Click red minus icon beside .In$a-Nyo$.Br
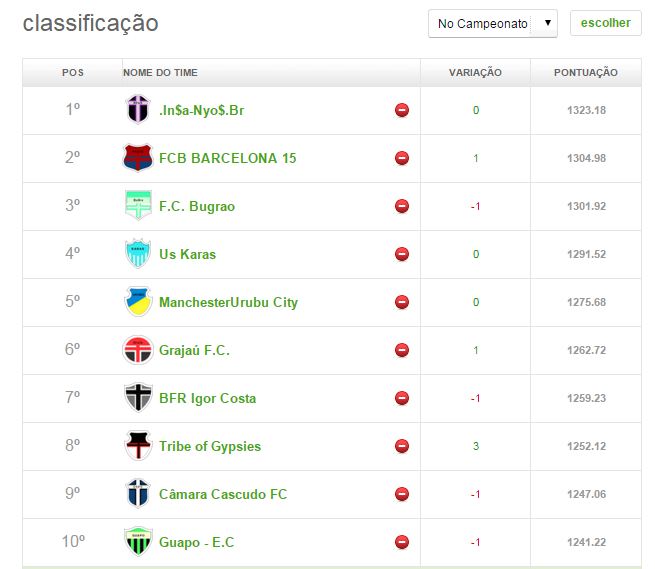Screen dimensions: 655x569 tap(402, 110)
